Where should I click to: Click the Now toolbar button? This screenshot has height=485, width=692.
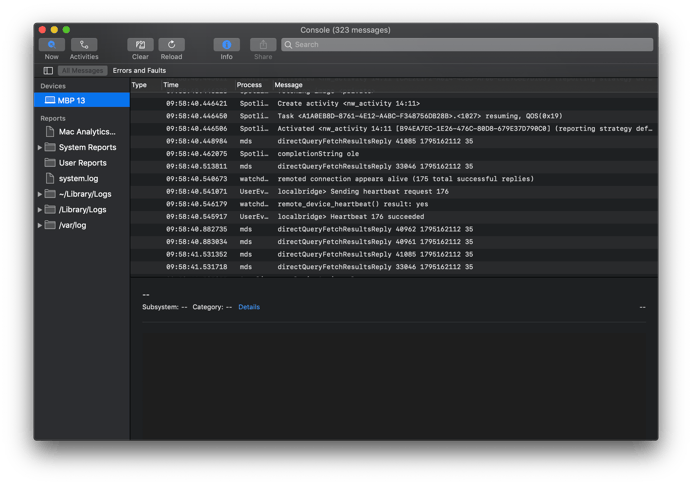(52, 45)
